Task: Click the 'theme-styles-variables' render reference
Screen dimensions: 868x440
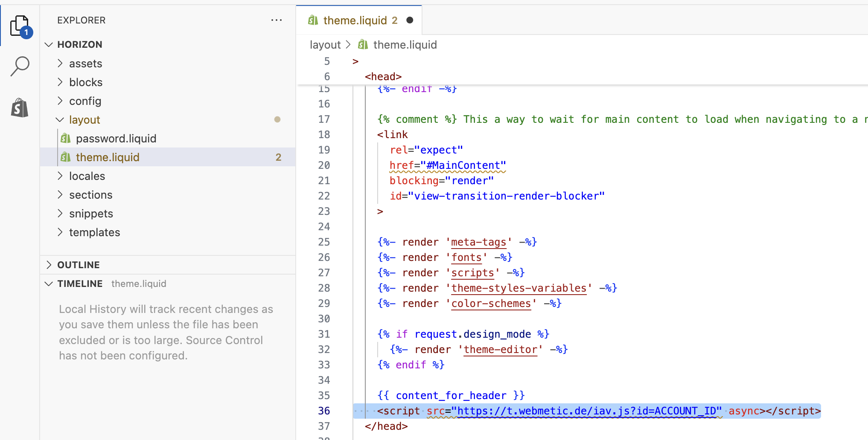Action: tap(519, 288)
